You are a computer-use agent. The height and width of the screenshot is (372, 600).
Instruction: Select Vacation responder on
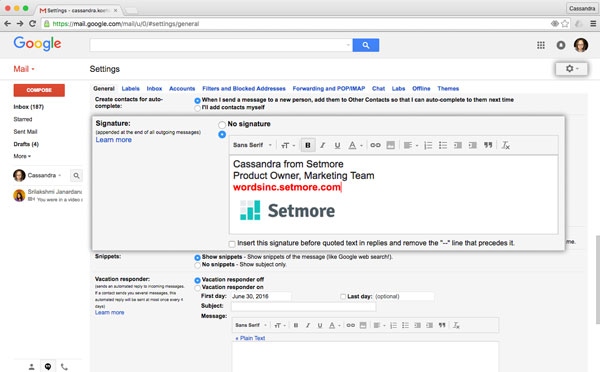(x=197, y=288)
